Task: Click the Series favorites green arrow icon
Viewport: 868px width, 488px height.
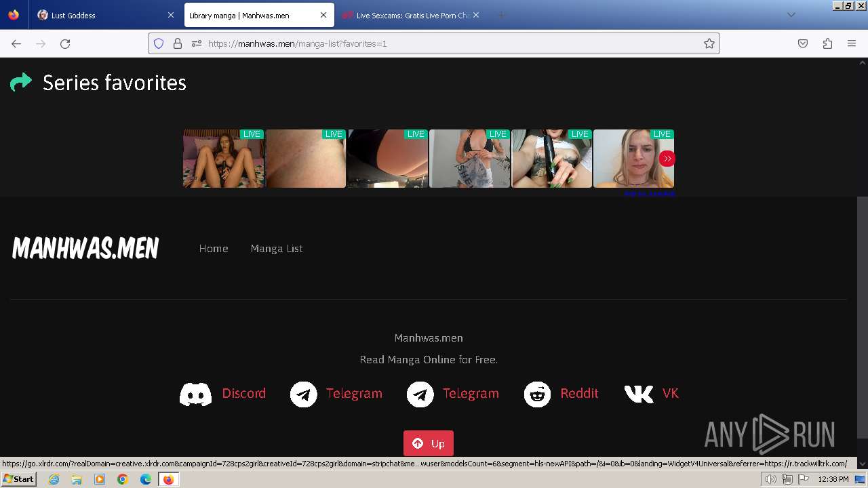Action: [21, 82]
